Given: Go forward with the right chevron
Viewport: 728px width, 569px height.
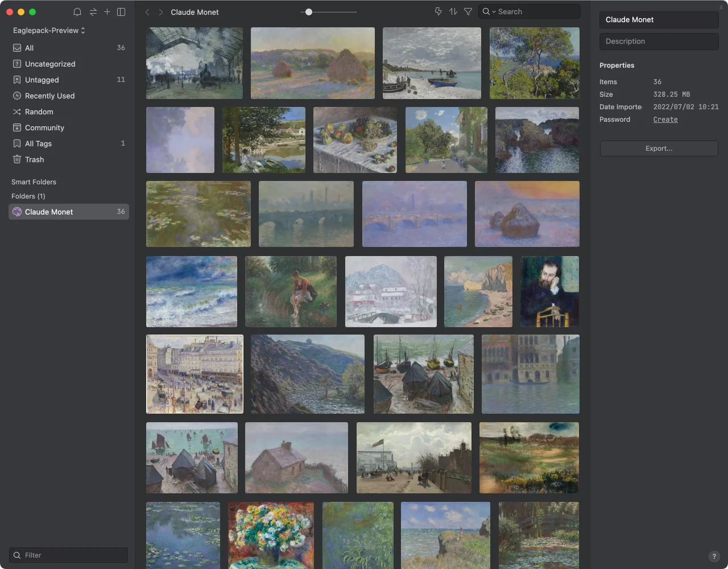Looking at the screenshot, I should pos(161,12).
